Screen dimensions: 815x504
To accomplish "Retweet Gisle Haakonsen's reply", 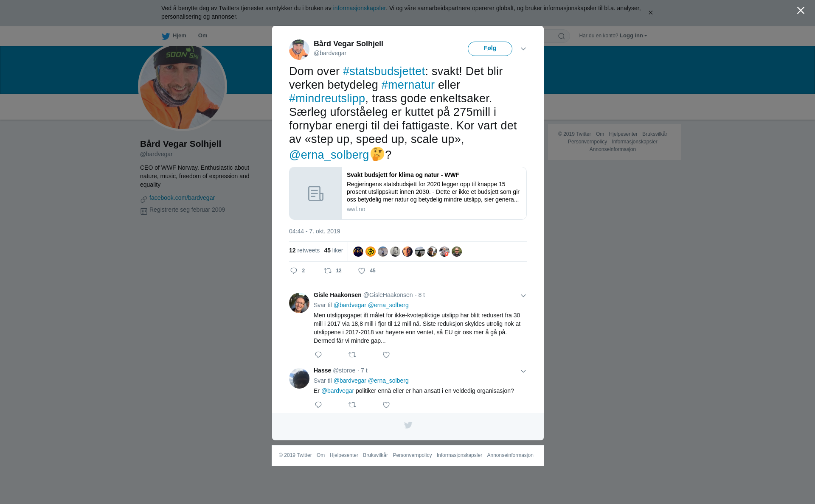I will pos(352,355).
